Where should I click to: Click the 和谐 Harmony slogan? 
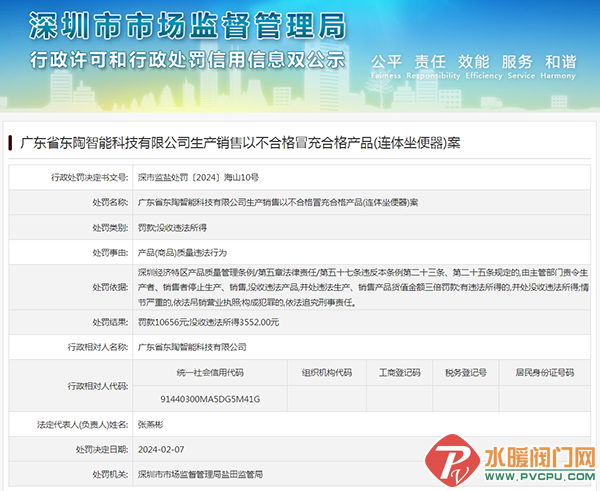(x=558, y=66)
